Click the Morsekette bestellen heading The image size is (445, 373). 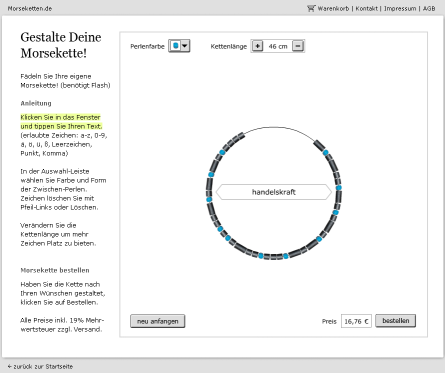[55, 270]
